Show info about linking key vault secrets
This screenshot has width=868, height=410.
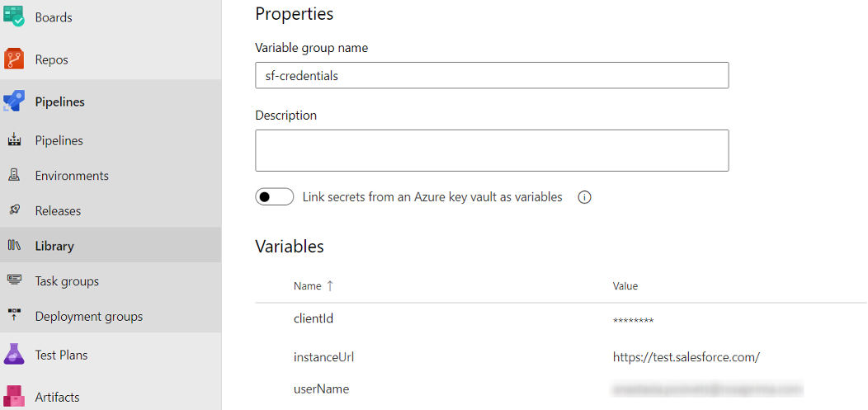click(x=584, y=197)
